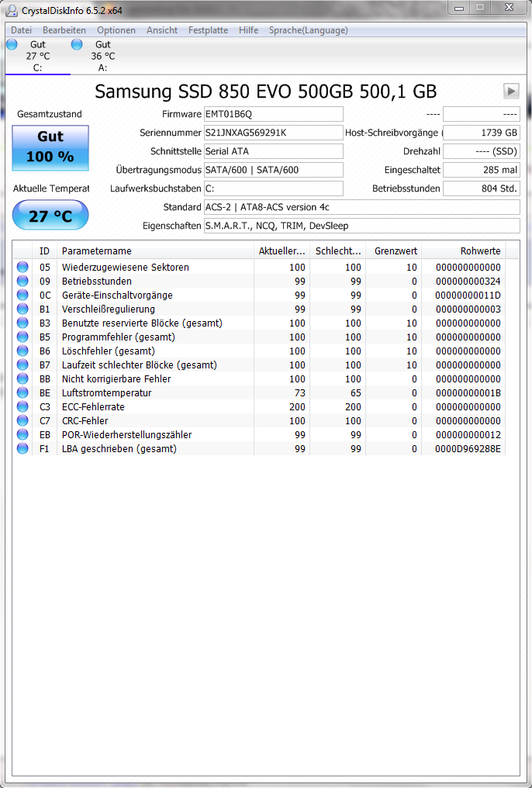Click the Eigenschaften field with TRIM

pyautogui.click(x=361, y=226)
